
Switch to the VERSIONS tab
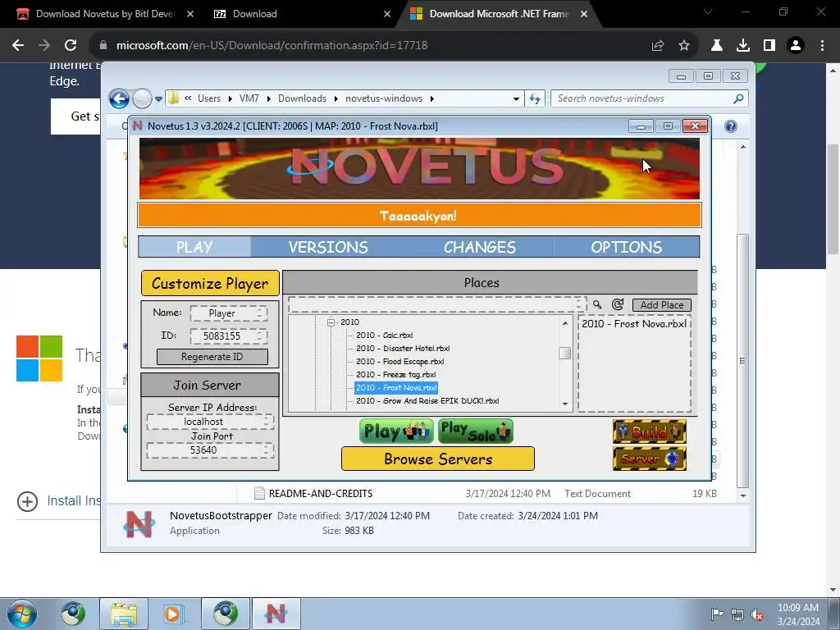click(328, 247)
